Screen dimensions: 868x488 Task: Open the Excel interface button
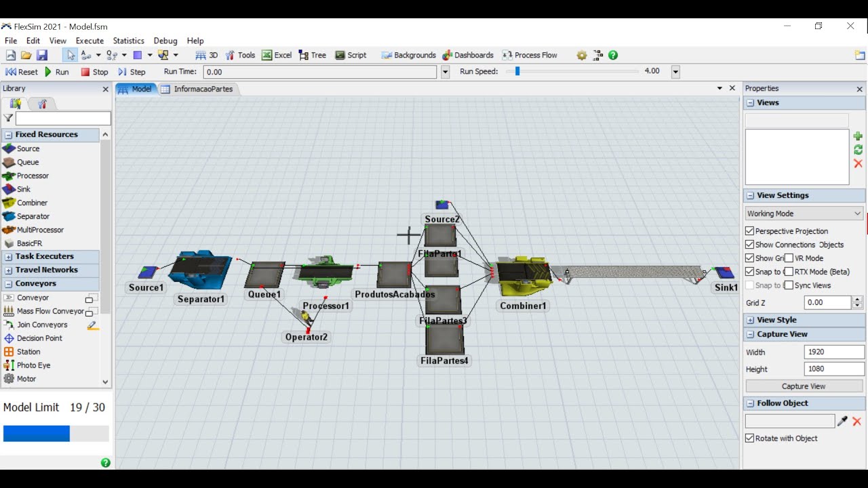pos(277,56)
